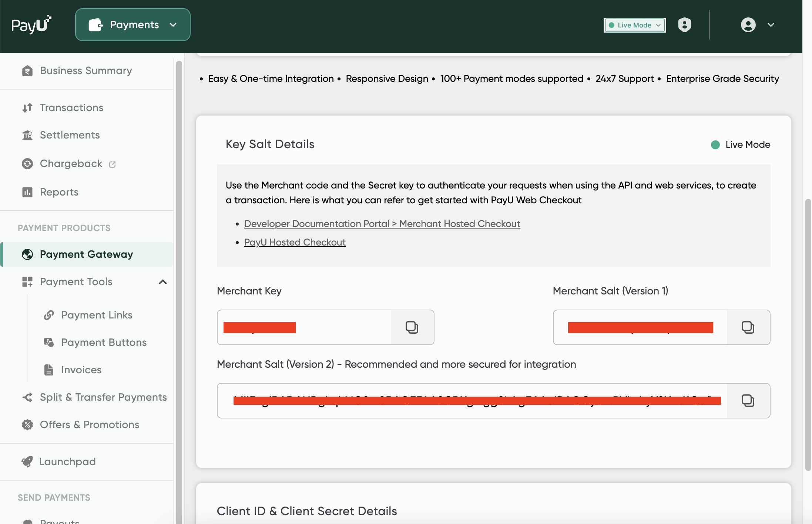This screenshot has height=524, width=812.
Task: Open Transactions in the sidebar
Action: 71,108
